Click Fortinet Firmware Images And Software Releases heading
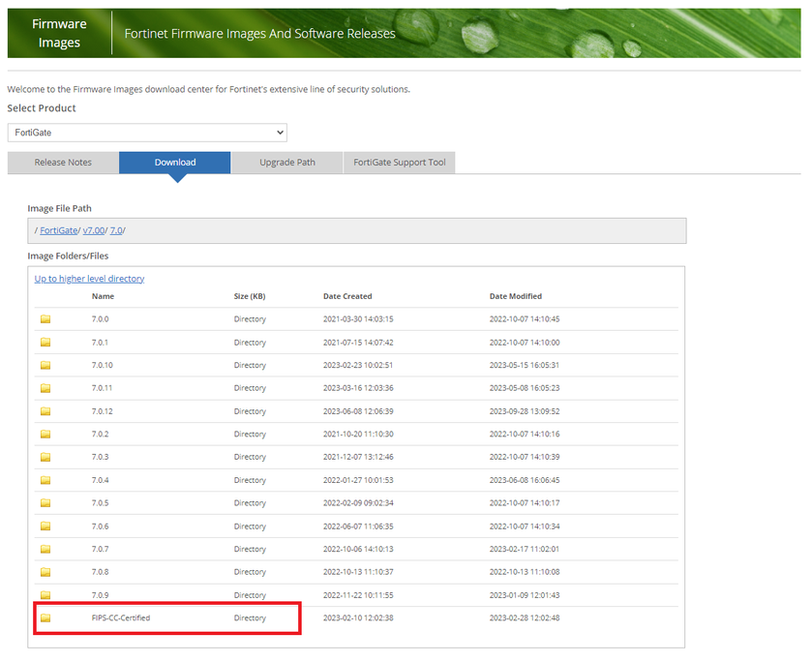The height and width of the screenshot is (662, 812). (x=260, y=34)
